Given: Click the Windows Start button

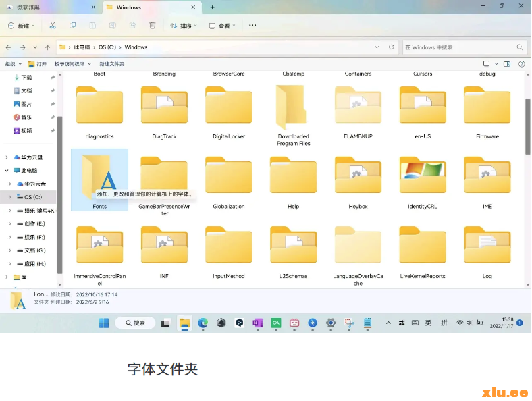Looking at the screenshot, I should point(104,323).
